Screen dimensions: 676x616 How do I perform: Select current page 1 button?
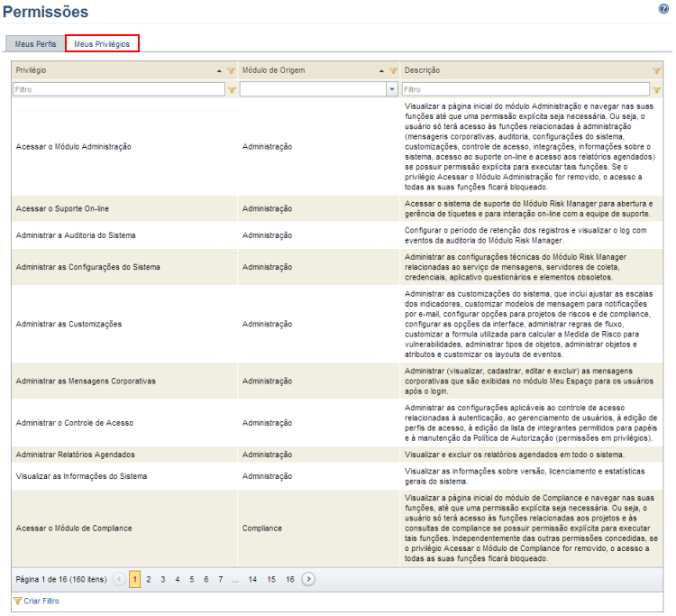pos(134,579)
